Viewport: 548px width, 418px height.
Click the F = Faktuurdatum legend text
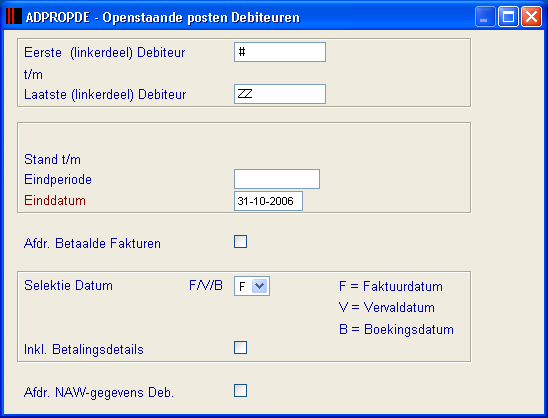(391, 287)
